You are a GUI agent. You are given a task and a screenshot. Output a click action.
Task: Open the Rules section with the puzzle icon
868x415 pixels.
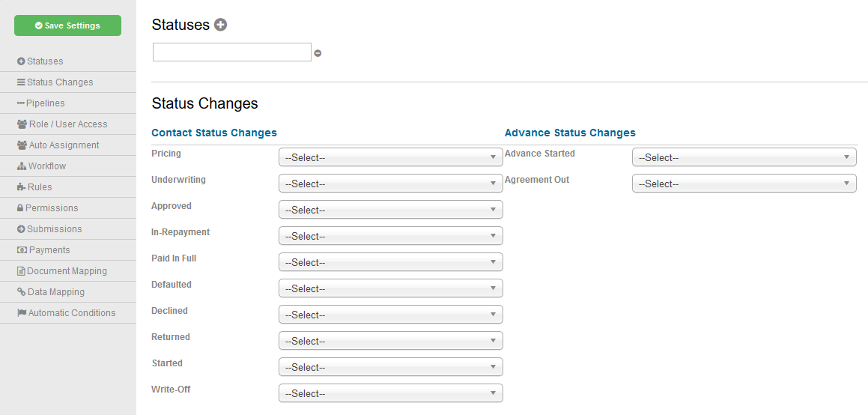[x=67, y=187]
